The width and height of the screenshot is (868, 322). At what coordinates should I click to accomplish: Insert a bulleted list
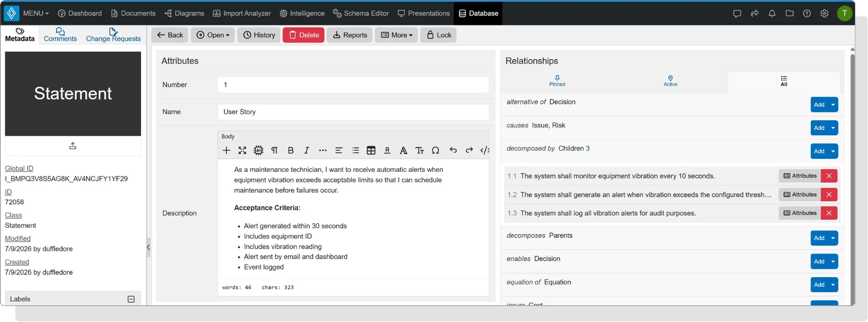click(x=355, y=151)
